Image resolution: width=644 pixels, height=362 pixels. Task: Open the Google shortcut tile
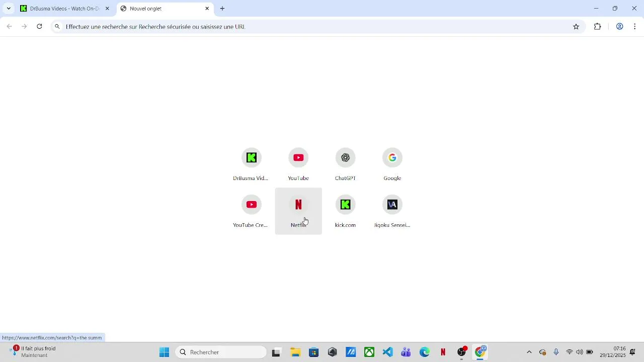(x=392, y=164)
